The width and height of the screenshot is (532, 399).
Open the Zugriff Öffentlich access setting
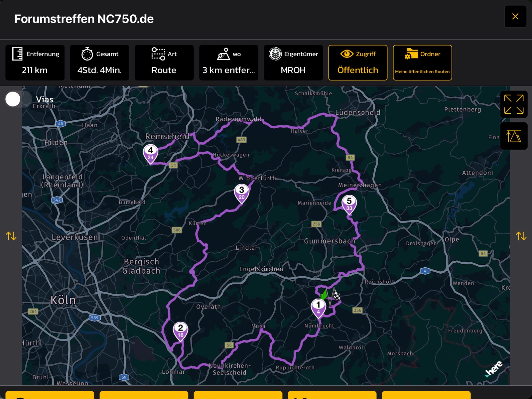coord(358,63)
